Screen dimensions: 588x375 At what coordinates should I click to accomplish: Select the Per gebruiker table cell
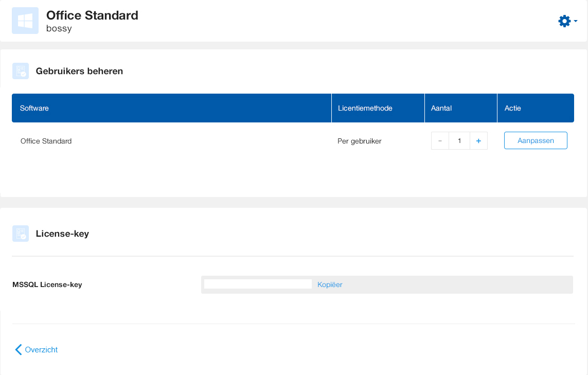tap(359, 141)
